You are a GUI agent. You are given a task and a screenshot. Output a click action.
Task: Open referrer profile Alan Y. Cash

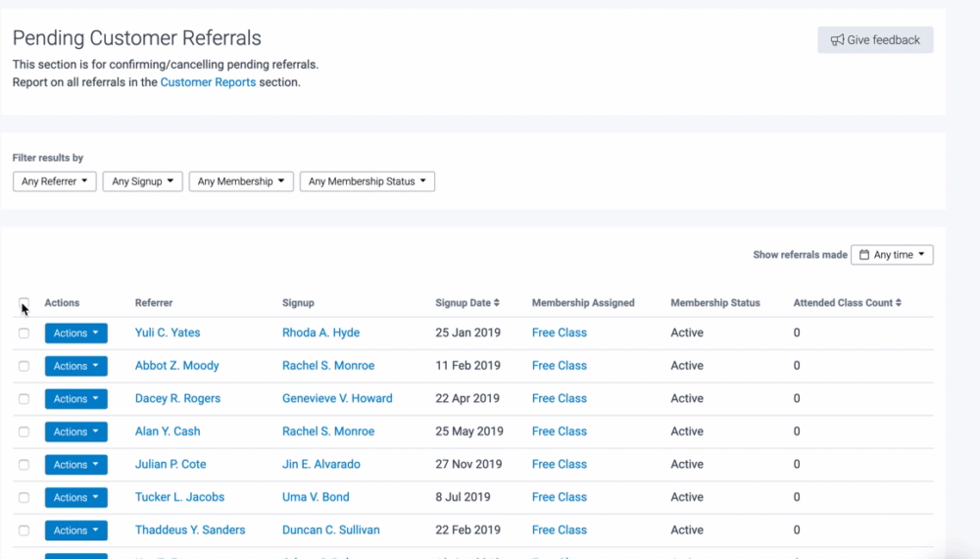168,432
